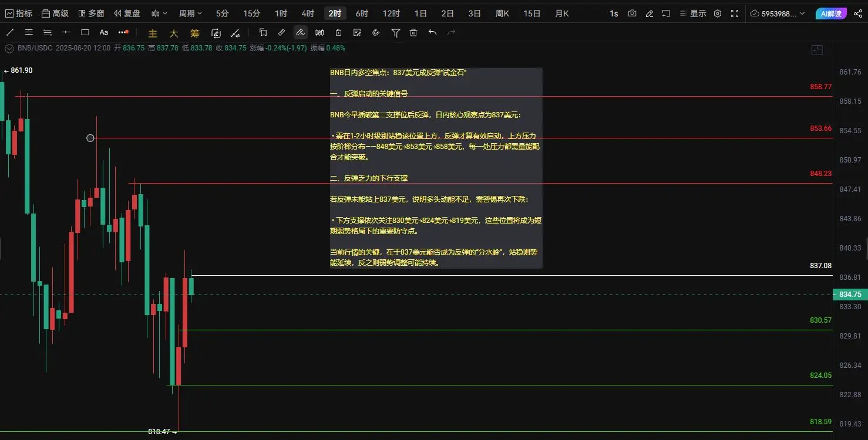This screenshot has height=440, width=868.
Task: Switch to the 1时 timeframe
Action: click(x=281, y=13)
